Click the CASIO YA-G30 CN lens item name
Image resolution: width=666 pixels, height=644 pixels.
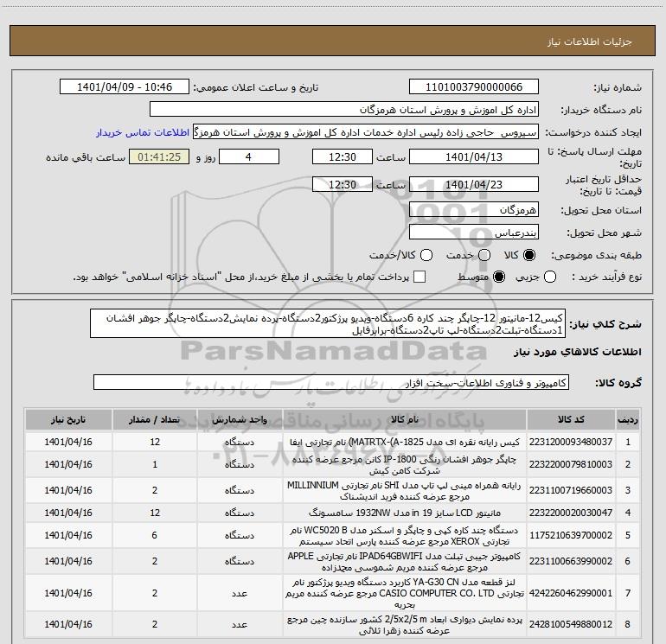pos(405,593)
